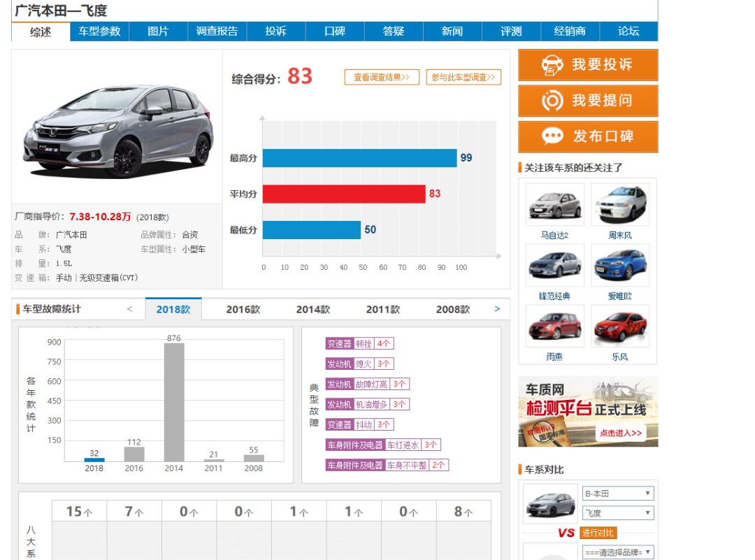Click the 雨燕 link text

coord(554,357)
